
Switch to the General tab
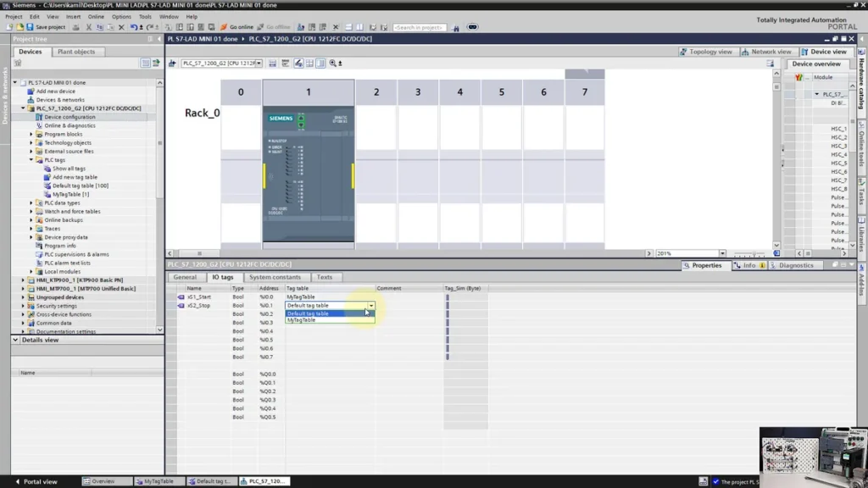[185, 277]
